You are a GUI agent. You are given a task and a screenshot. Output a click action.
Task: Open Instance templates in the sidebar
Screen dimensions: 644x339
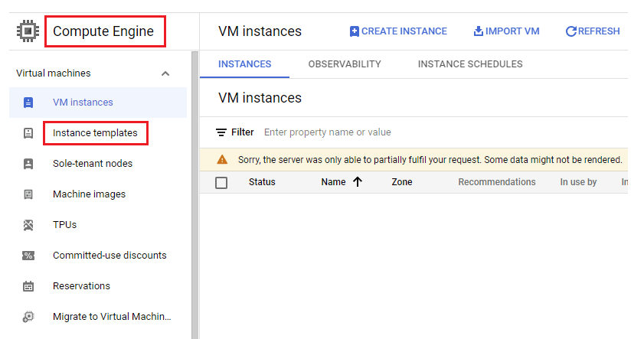pos(95,133)
